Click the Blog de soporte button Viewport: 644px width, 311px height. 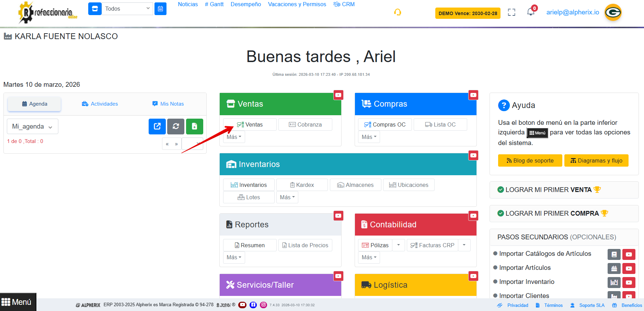530,160
